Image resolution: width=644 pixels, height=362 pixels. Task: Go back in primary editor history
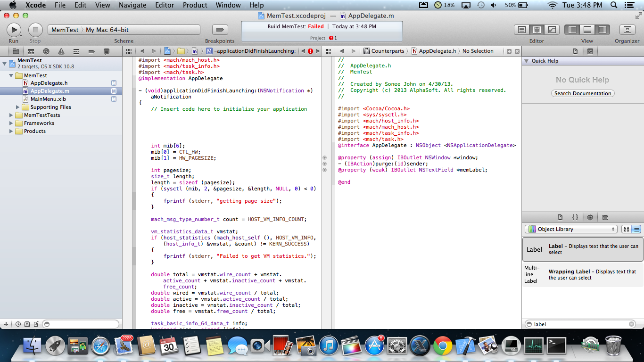[x=142, y=51]
